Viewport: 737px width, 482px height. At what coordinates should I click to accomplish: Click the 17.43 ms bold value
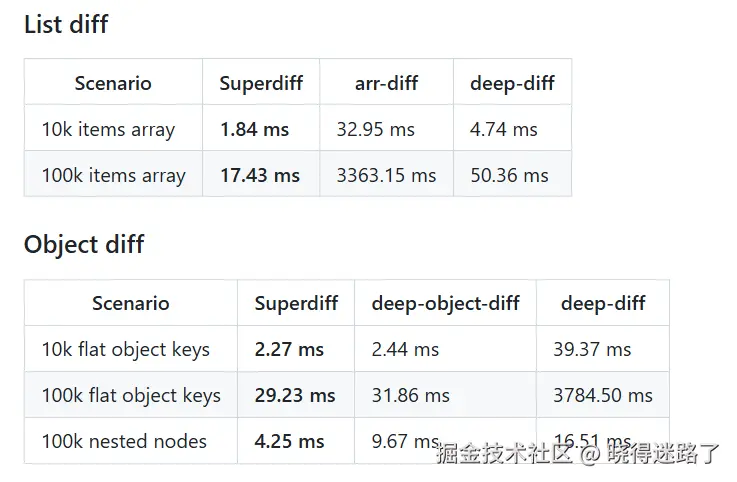260,175
